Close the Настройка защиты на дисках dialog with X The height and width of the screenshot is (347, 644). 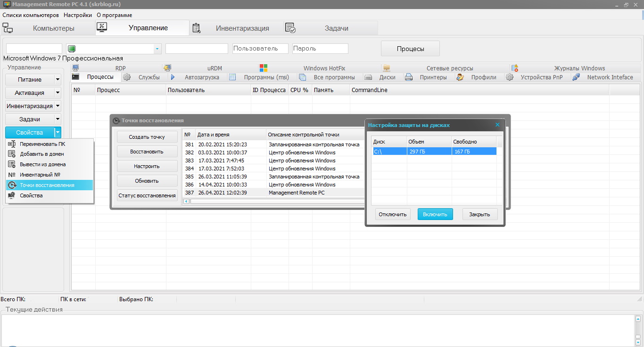click(x=497, y=125)
